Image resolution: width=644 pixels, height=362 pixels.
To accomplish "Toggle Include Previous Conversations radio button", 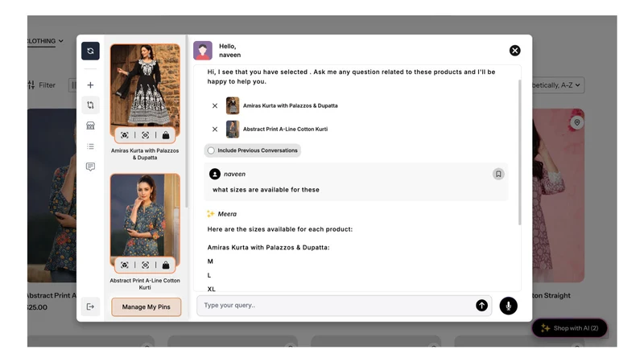I will coord(211,150).
